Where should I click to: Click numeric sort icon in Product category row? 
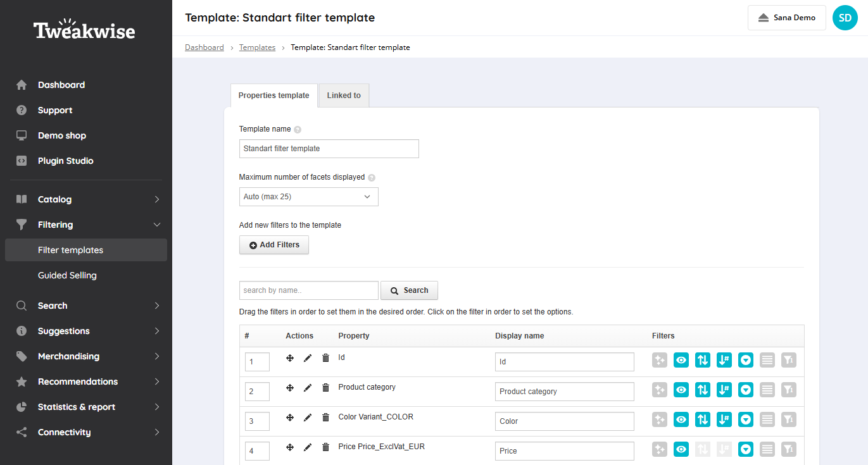point(724,390)
